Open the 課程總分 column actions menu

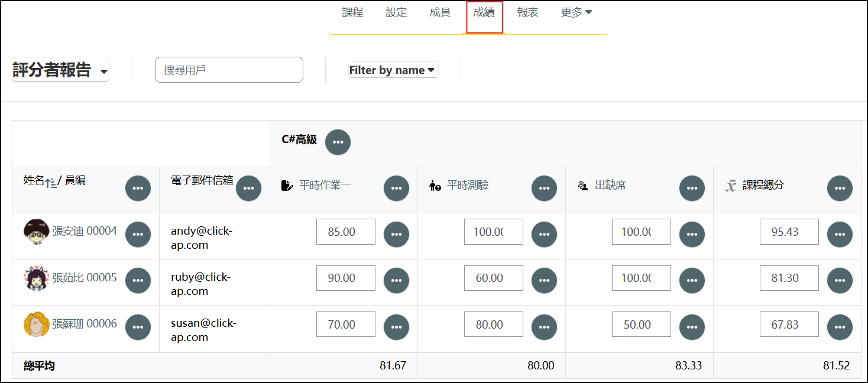pyautogui.click(x=840, y=189)
